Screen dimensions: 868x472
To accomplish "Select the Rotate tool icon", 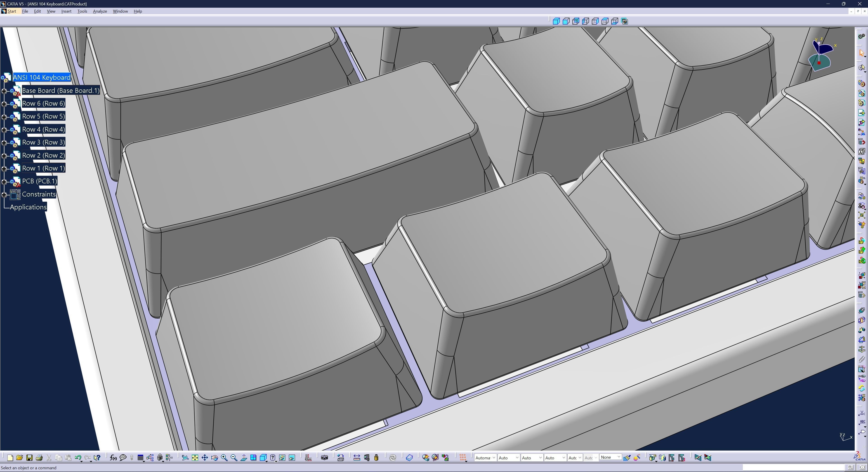I will point(214,458).
